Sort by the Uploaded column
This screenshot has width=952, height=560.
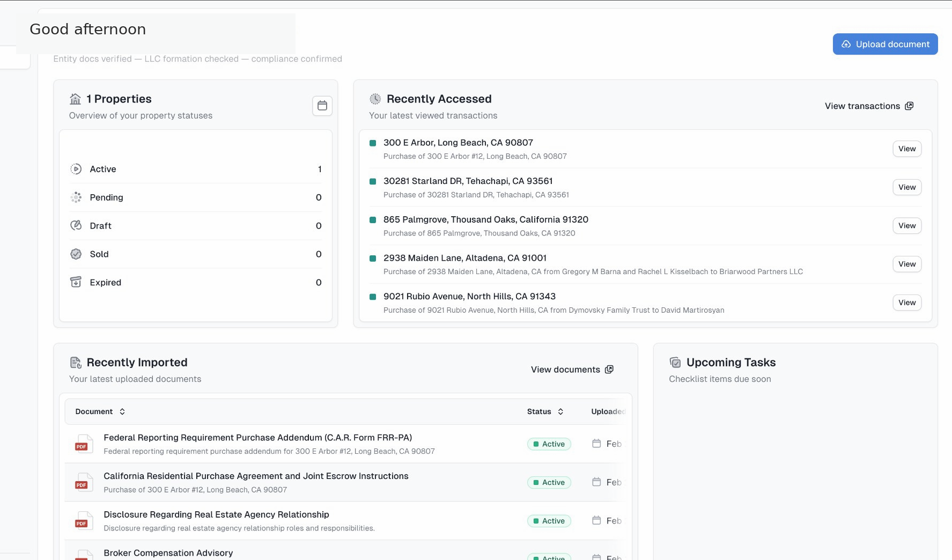click(x=608, y=411)
